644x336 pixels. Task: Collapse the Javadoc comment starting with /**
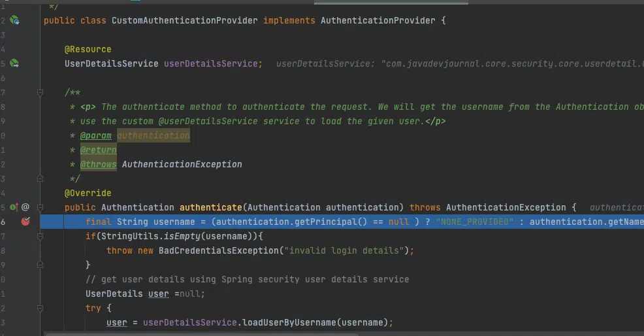click(40, 93)
